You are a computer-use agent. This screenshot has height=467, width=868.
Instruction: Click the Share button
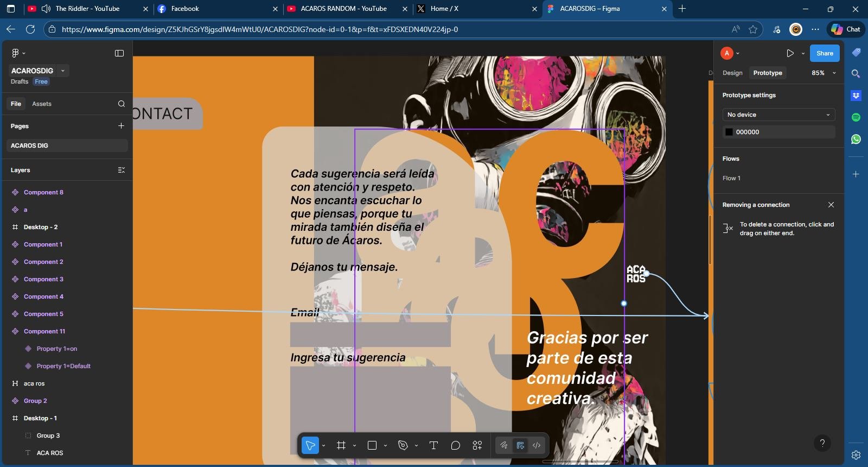point(825,53)
